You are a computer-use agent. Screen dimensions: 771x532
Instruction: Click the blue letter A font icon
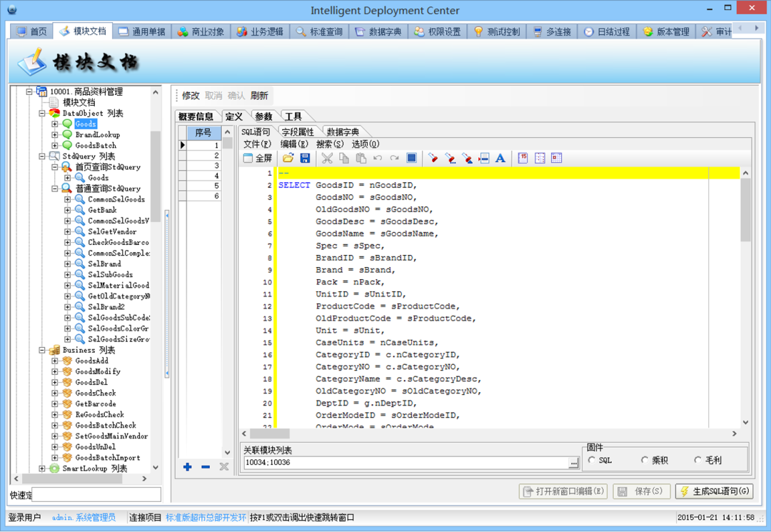[500, 158]
